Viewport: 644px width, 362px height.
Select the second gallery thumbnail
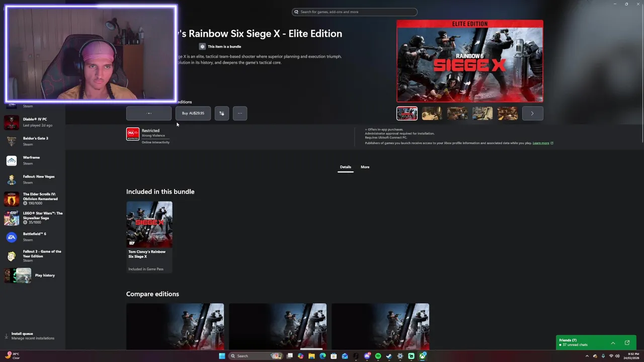pyautogui.click(x=432, y=113)
